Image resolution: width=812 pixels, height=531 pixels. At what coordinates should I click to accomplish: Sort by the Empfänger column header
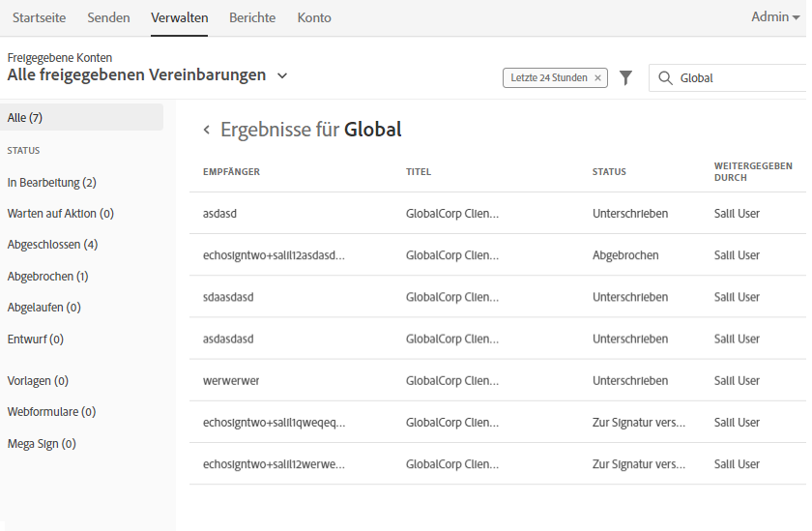coord(231,172)
